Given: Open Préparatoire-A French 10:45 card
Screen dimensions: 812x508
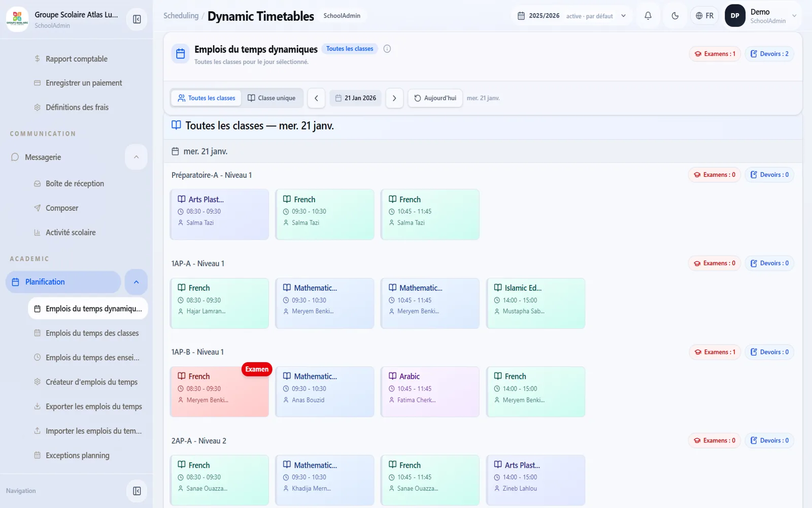Looking at the screenshot, I should pyautogui.click(x=430, y=214).
